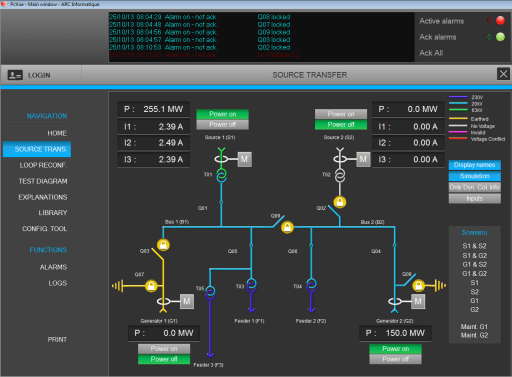Click the padlock on earthing switch Q07
Image resolution: width=512 pixels, height=377 pixels.
pyautogui.click(x=151, y=286)
